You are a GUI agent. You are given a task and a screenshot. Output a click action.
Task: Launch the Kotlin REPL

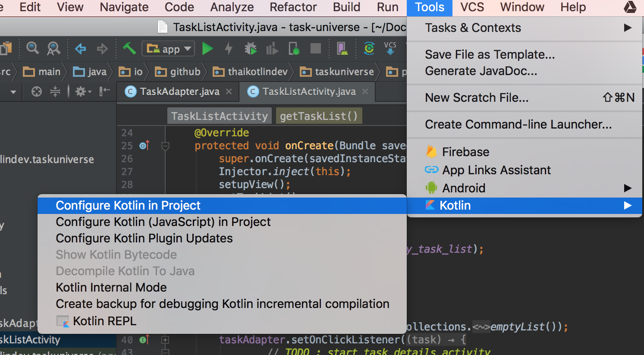tap(103, 320)
